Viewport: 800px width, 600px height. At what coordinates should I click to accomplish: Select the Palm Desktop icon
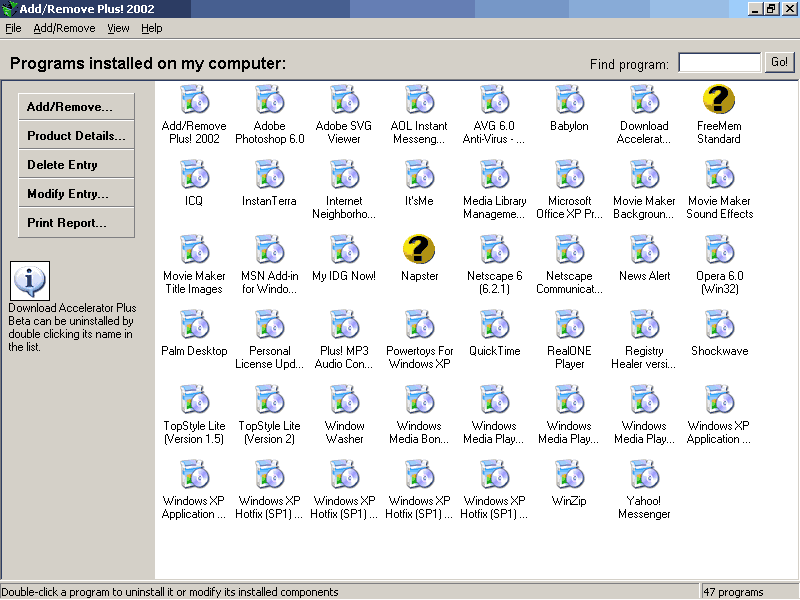pos(194,326)
